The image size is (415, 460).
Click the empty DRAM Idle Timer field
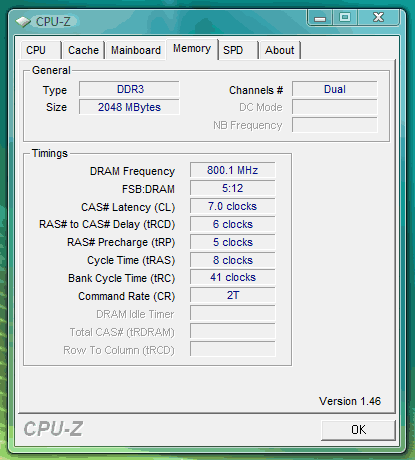pyautogui.click(x=233, y=314)
